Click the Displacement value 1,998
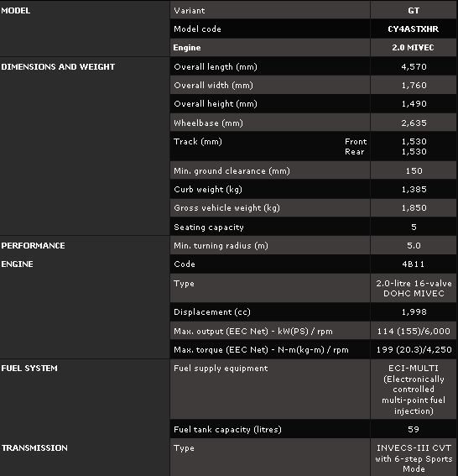 pyautogui.click(x=414, y=312)
